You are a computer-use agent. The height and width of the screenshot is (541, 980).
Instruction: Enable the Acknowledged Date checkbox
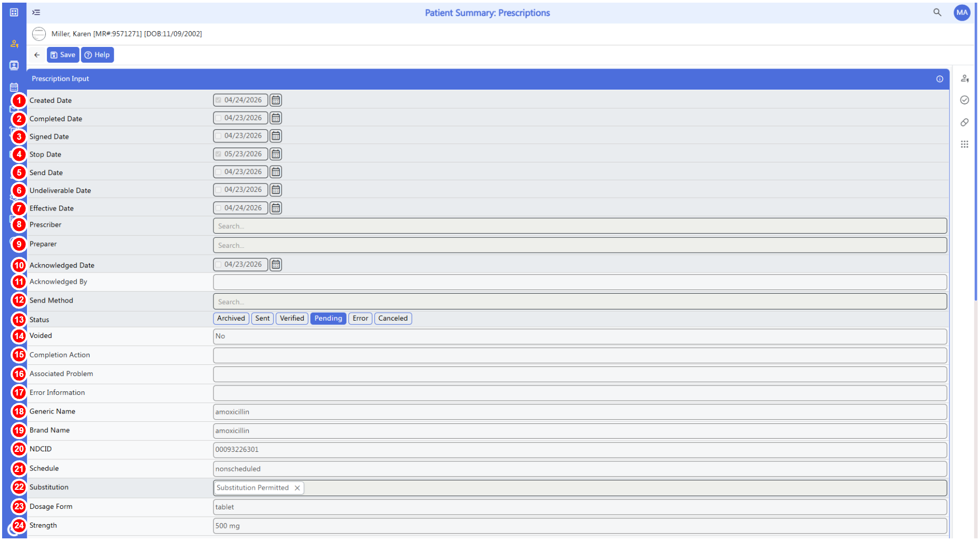tap(218, 265)
